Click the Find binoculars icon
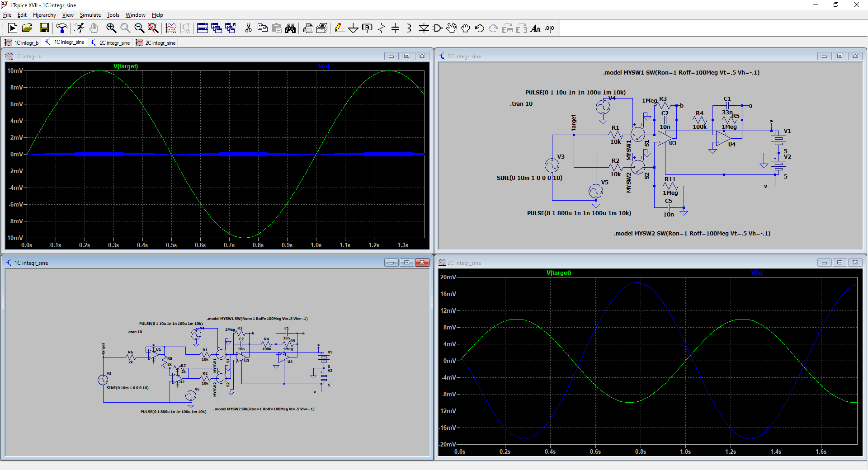Viewport: 868px width, 470px height. pos(290,28)
